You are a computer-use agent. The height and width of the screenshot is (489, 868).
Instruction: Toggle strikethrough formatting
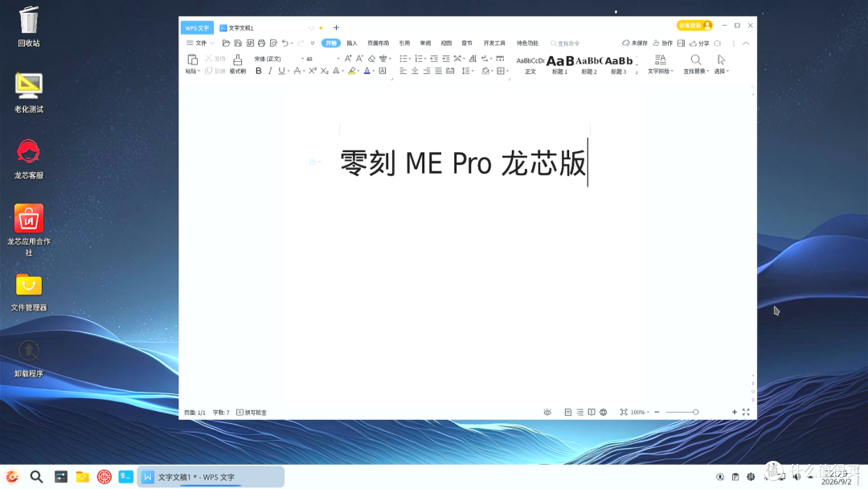click(297, 71)
